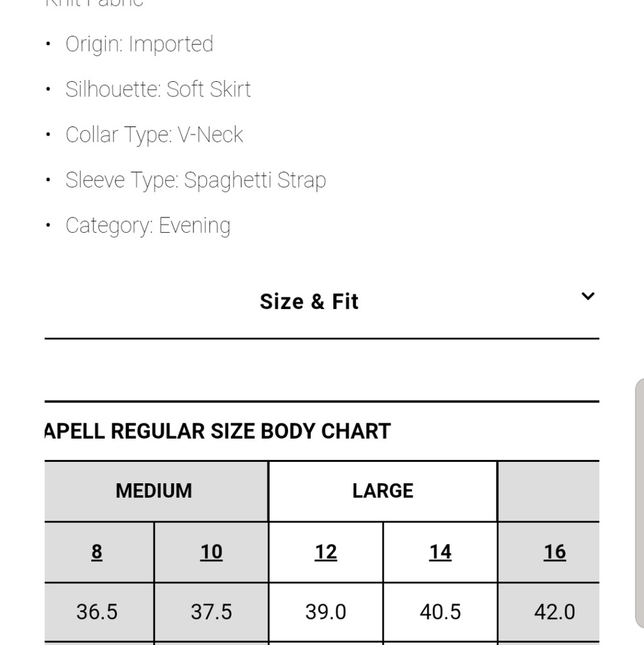Click the Silhouette: Soft Skirt detail
Image resolution: width=644 pixels, height=645 pixels.
158,89
